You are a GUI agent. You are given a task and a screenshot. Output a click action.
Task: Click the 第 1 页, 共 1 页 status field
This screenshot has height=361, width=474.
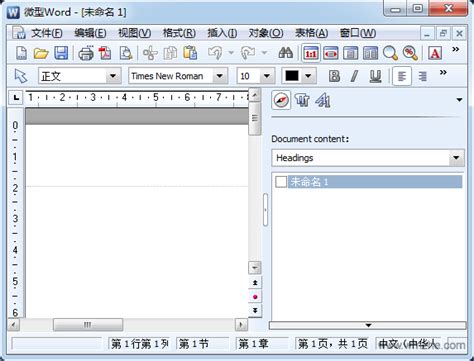(x=332, y=344)
